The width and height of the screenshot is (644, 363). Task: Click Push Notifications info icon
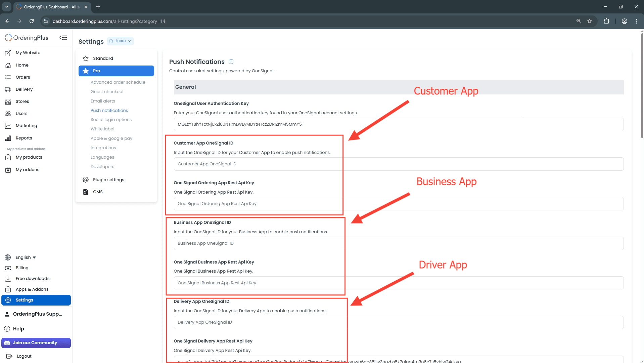pyautogui.click(x=231, y=62)
